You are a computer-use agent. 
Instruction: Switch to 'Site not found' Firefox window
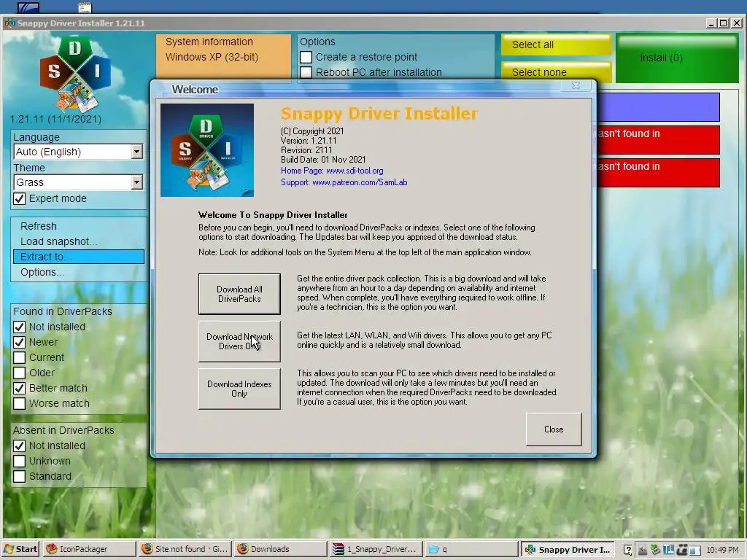pyautogui.click(x=185, y=549)
